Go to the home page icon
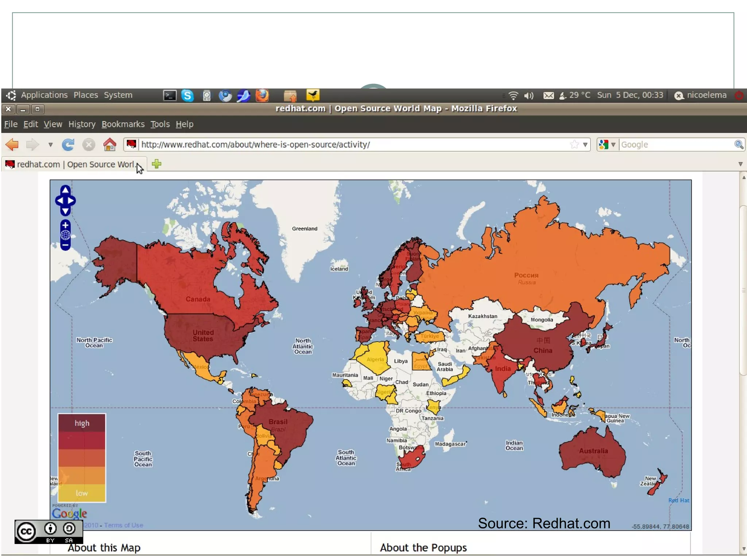747x560 pixels. (109, 145)
